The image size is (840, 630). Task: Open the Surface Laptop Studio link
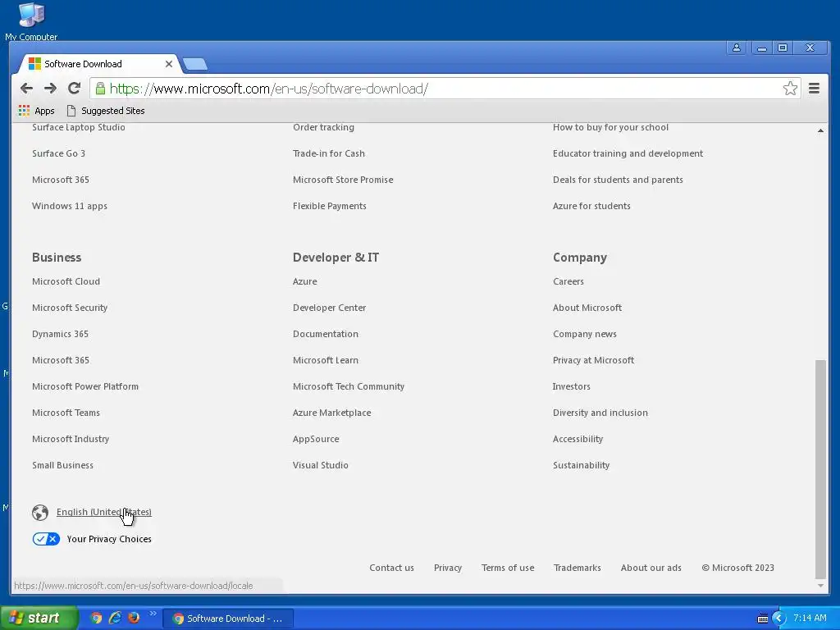tap(79, 127)
